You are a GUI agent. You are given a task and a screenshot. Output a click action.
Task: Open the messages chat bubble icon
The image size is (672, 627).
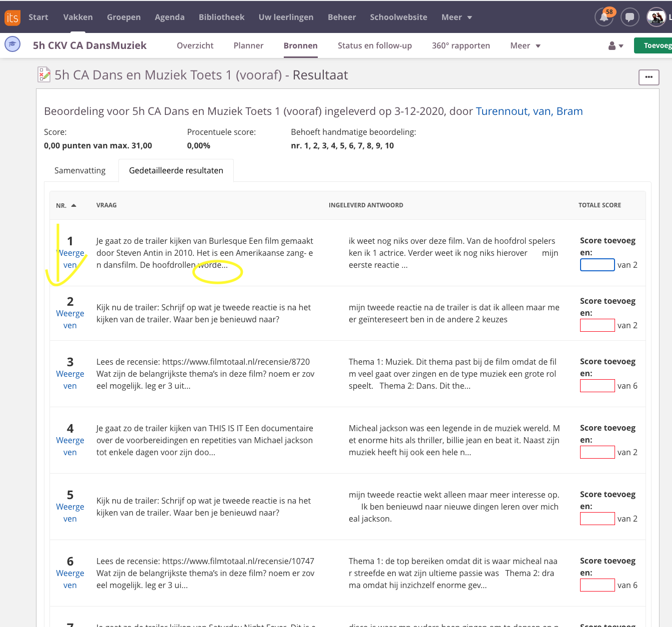[x=630, y=17]
